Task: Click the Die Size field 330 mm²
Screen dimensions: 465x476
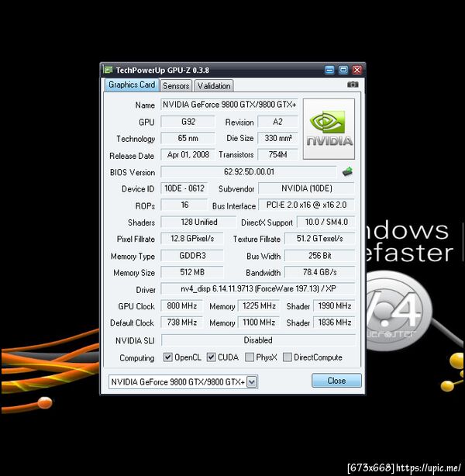Action: pyautogui.click(x=277, y=138)
